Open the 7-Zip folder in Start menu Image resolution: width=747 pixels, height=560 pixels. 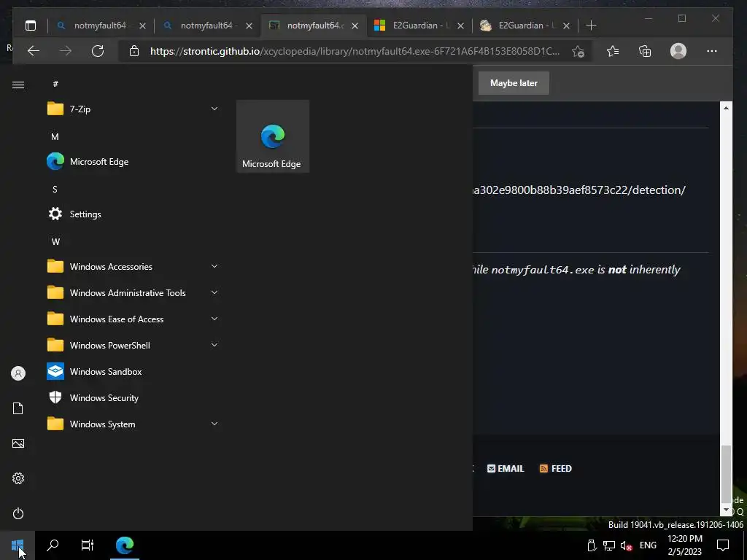click(x=133, y=109)
